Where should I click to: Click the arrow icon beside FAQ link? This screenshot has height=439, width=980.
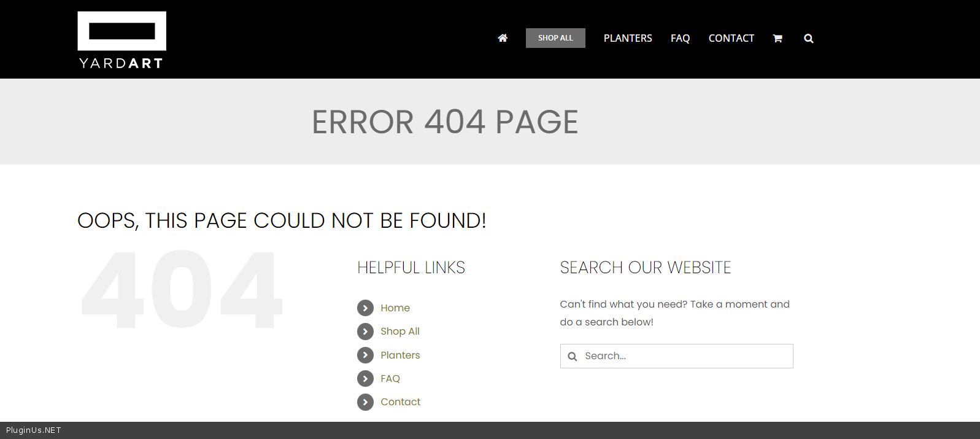coord(365,379)
